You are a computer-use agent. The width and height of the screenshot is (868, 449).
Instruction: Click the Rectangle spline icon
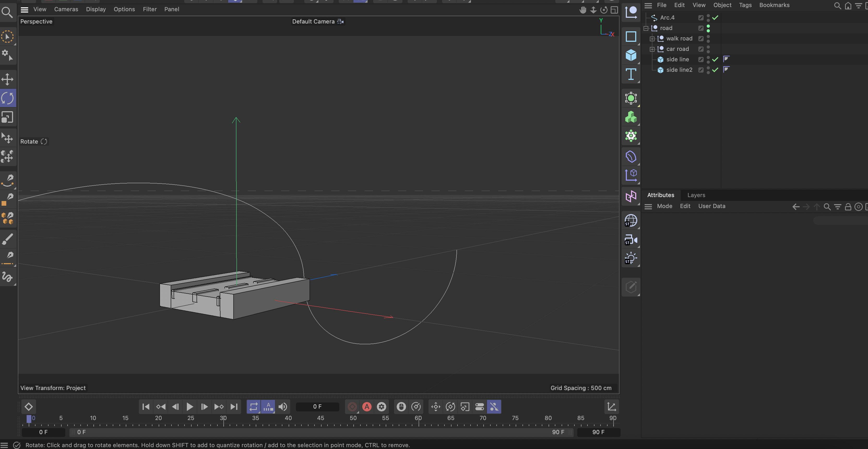pos(631,36)
